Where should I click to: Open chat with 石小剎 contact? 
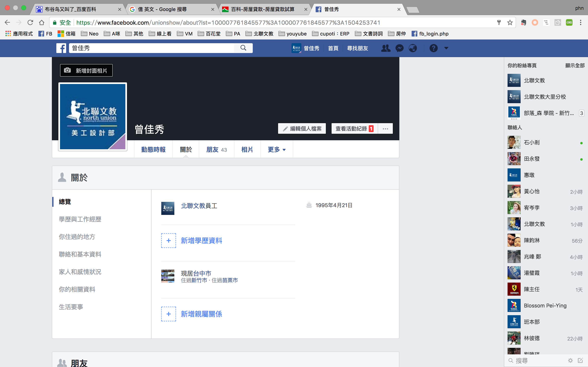532,143
